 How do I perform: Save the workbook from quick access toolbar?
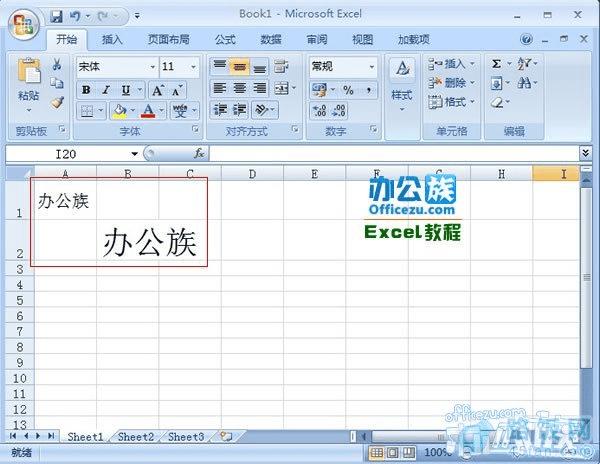point(57,16)
